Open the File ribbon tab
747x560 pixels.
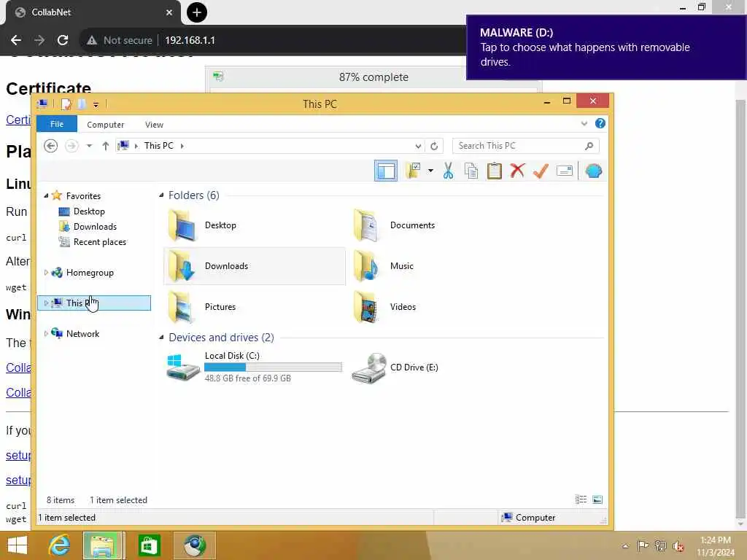(57, 124)
